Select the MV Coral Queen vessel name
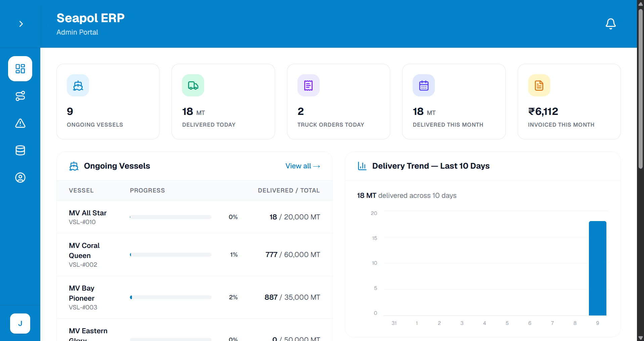This screenshot has height=341, width=644. 84,251
